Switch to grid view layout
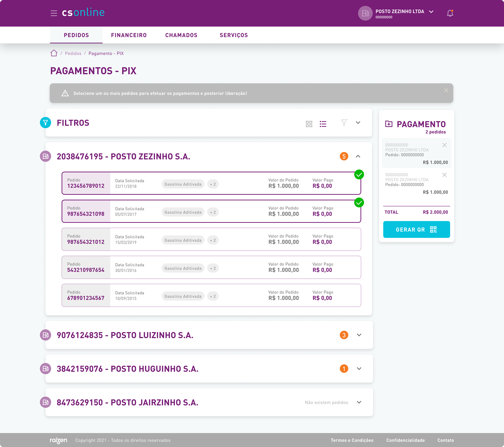Viewport: 504px width, 447px height. (309, 124)
